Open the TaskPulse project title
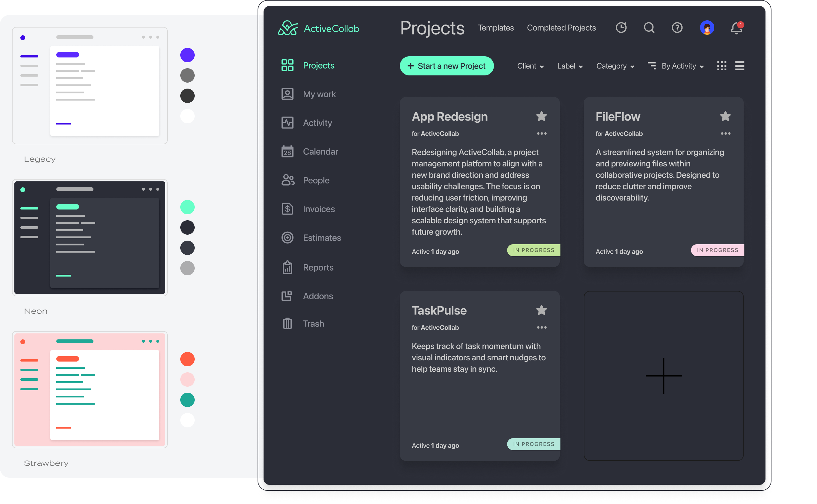 coord(439,310)
